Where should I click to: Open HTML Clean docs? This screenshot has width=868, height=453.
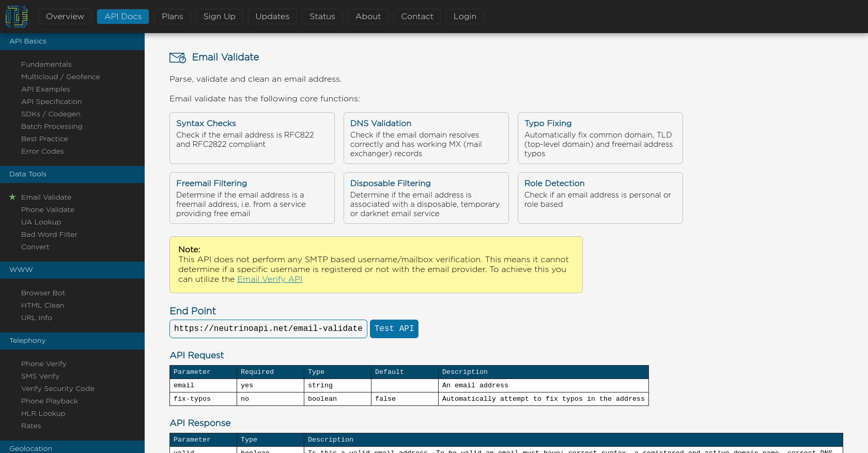click(43, 305)
